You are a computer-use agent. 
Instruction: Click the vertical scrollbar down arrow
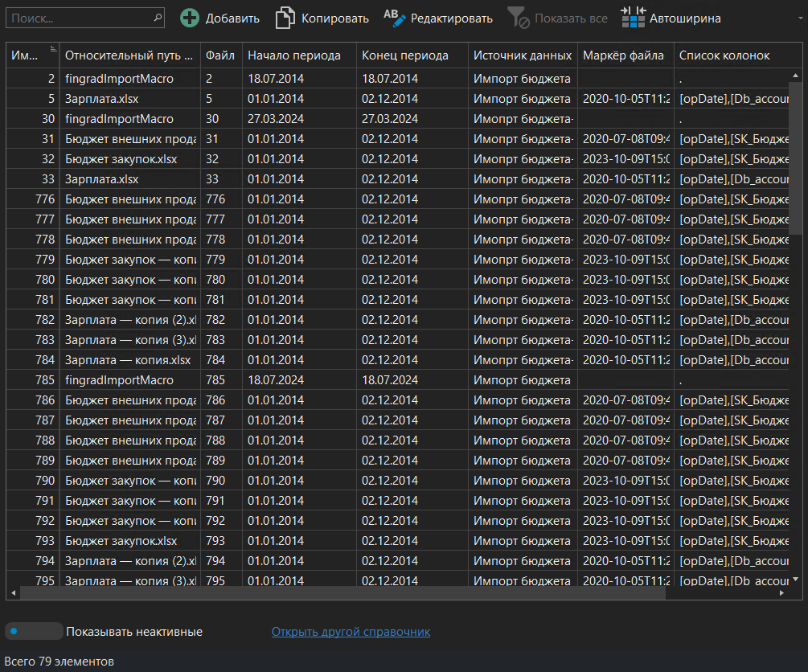tap(796, 579)
